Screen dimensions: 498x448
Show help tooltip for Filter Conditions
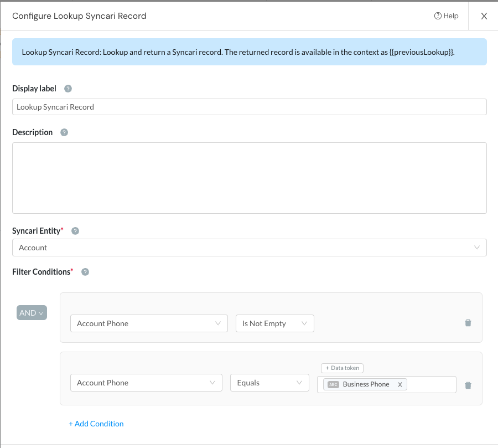(85, 272)
